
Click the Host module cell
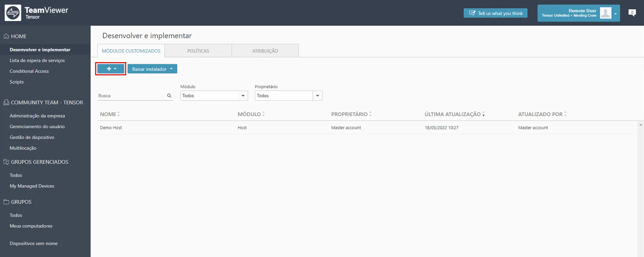coord(242,127)
